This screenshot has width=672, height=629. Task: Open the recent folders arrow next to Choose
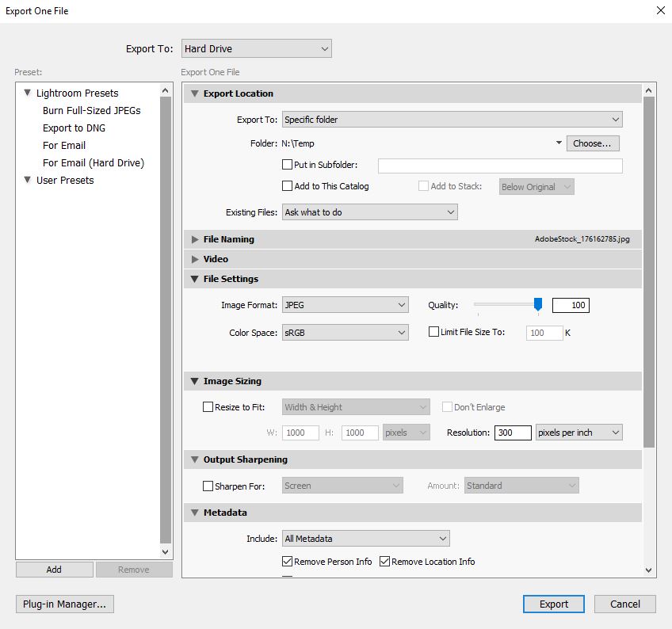pos(559,143)
